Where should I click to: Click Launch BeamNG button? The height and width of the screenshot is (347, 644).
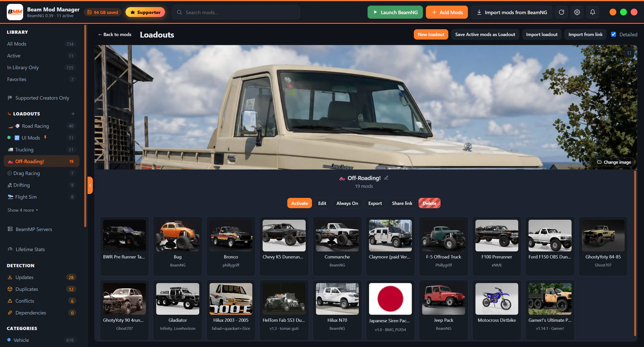pyautogui.click(x=395, y=12)
